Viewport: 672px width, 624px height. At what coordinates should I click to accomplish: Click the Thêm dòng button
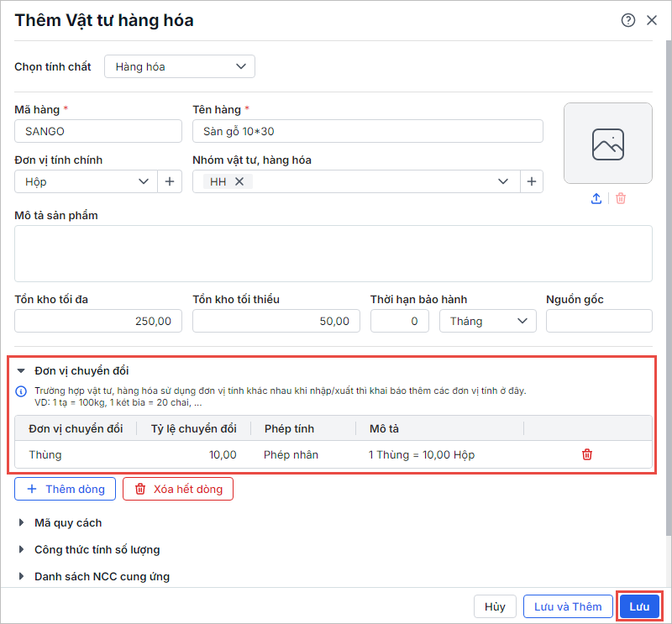[x=65, y=489]
